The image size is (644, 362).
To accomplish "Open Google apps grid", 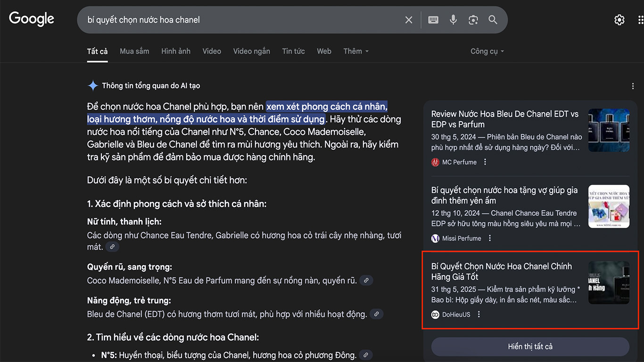I will pyautogui.click(x=640, y=20).
